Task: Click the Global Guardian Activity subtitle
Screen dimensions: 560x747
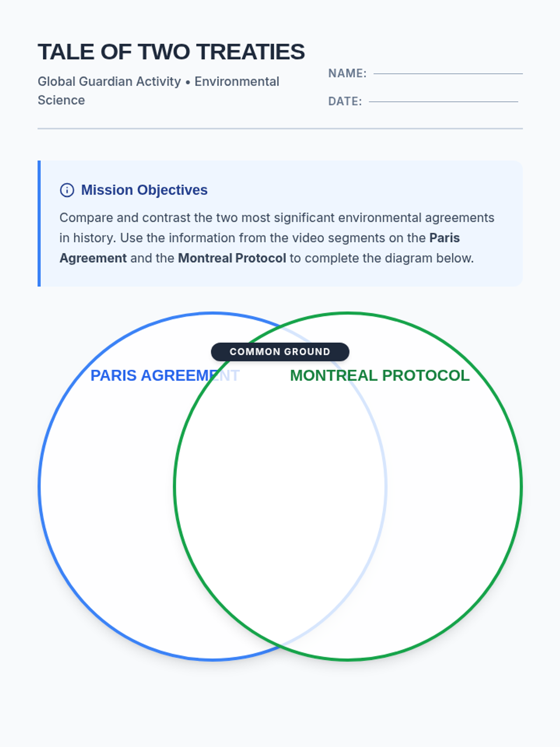Action: point(109,82)
